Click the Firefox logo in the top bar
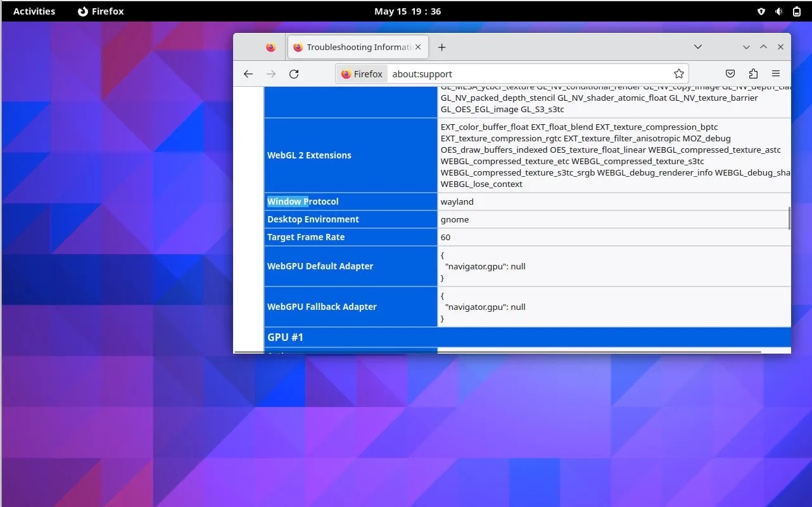This screenshot has width=812, height=507. point(82,11)
